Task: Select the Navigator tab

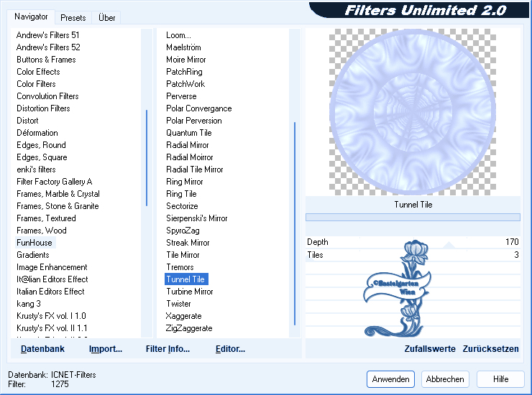Action: click(x=32, y=17)
